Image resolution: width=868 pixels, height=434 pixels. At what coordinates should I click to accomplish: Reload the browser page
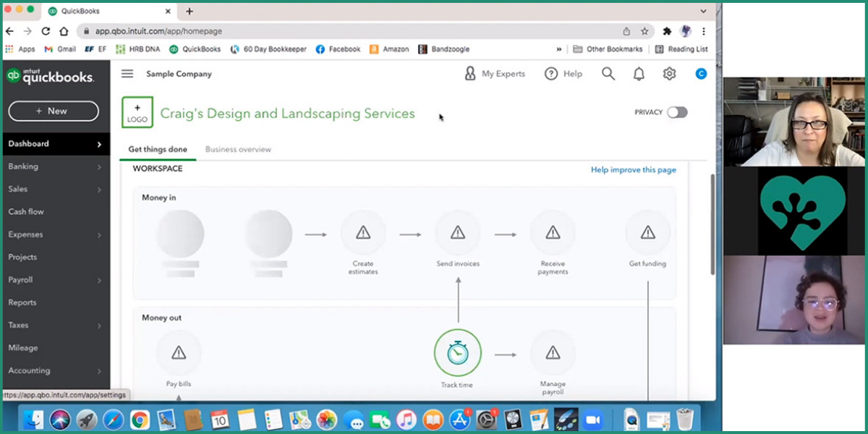tap(46, 32)
